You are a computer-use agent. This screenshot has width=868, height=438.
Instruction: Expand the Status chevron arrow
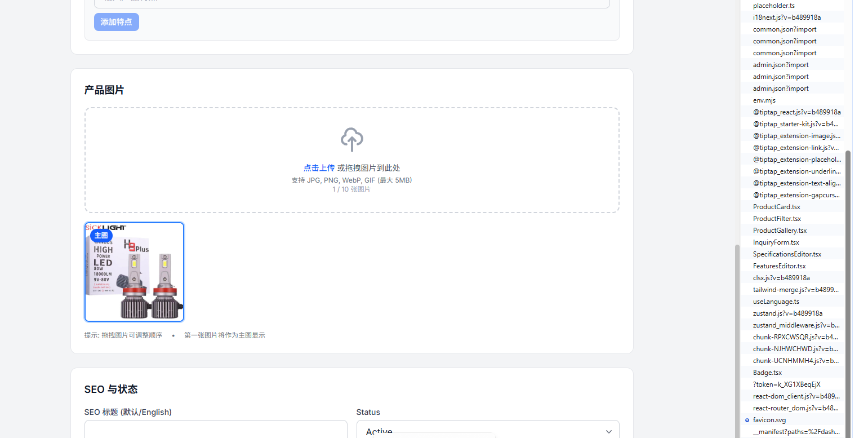coord(608,431)
